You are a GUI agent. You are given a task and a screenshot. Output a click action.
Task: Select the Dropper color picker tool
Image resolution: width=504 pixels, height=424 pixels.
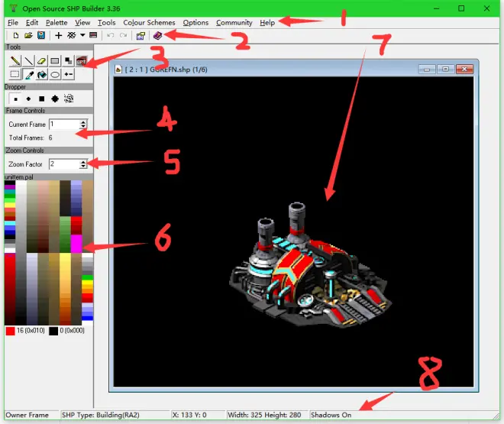click(x=28, y=75)
